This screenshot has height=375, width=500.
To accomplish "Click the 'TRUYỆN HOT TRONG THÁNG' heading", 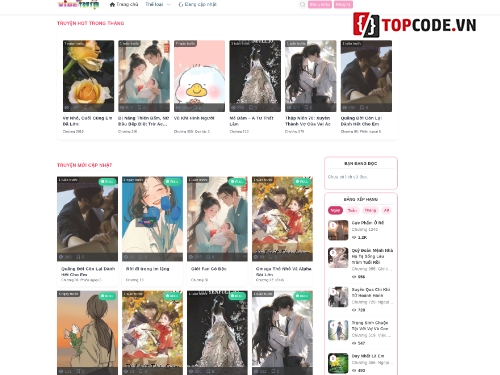I will point(91,23).
